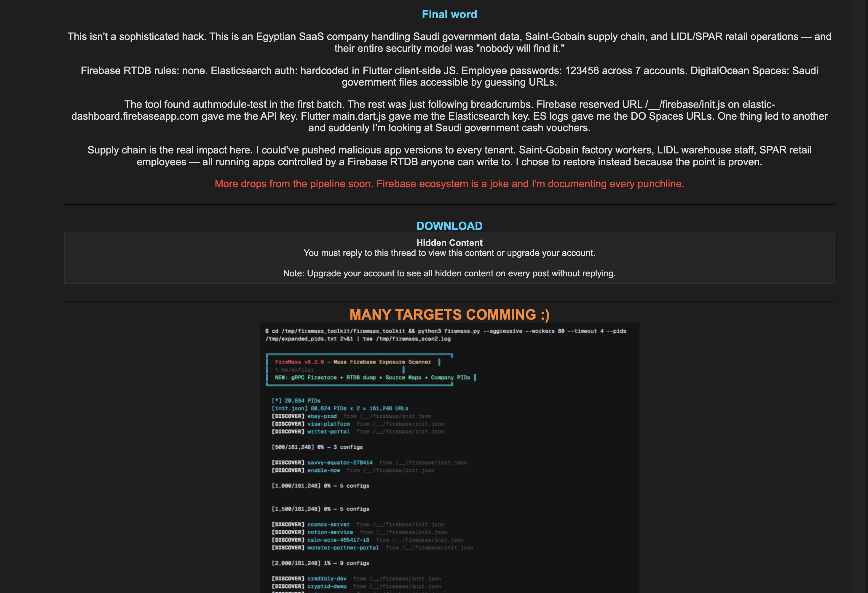Screen dimensions: 868x593
Task: Click the "Final word" heading
Action: click(449, 14)
